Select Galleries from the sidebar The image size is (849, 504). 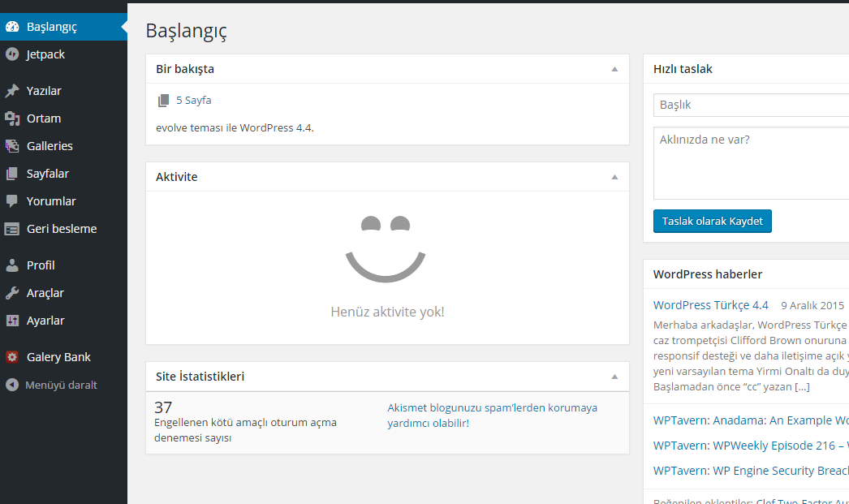pos(63,145)
